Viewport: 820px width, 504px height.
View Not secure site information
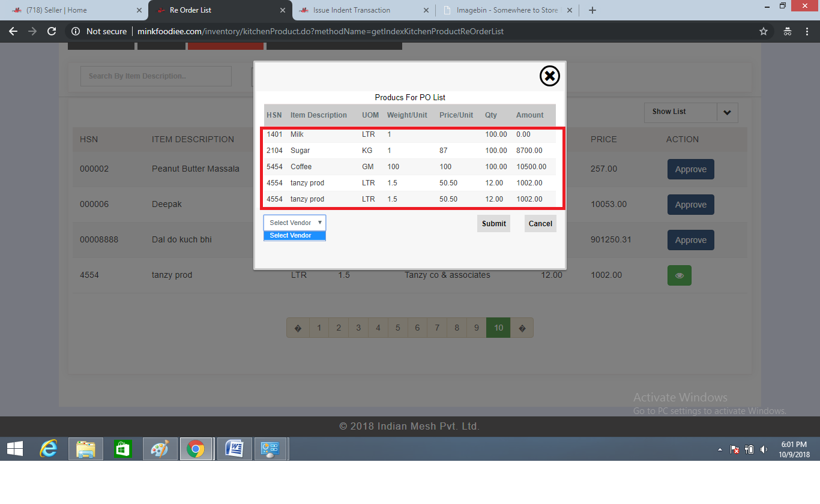[x=99, y=31]
